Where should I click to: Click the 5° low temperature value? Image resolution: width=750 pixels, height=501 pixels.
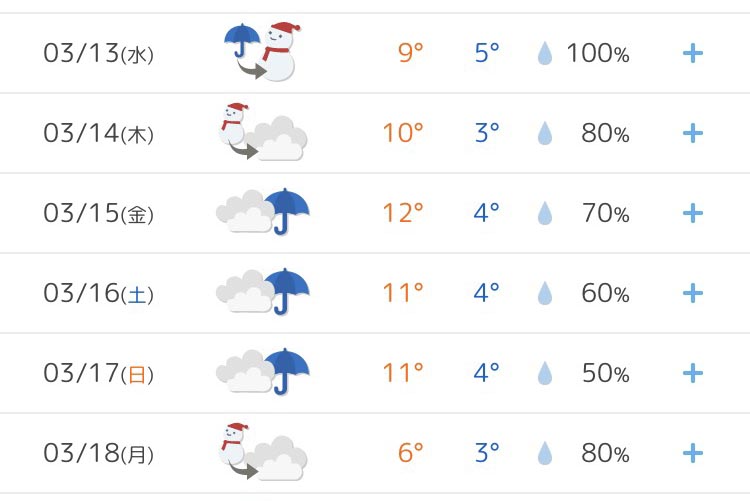487,53
